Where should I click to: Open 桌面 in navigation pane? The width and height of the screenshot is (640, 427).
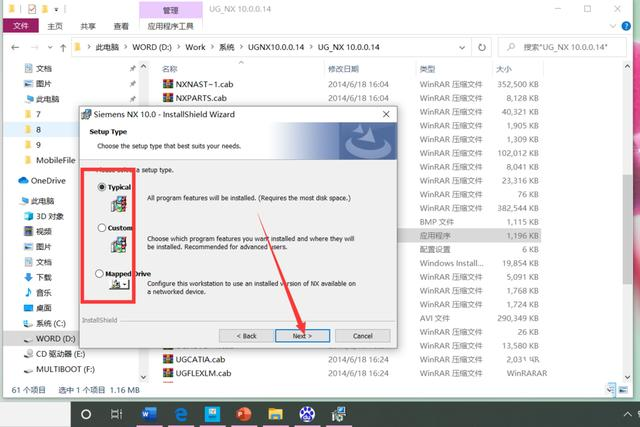point(38,308)
